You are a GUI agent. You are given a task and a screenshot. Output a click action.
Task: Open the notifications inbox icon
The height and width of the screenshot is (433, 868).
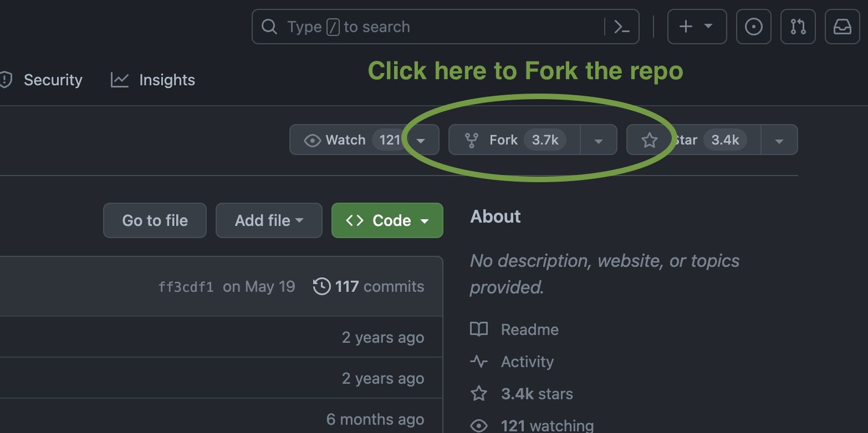coord(842,27)
